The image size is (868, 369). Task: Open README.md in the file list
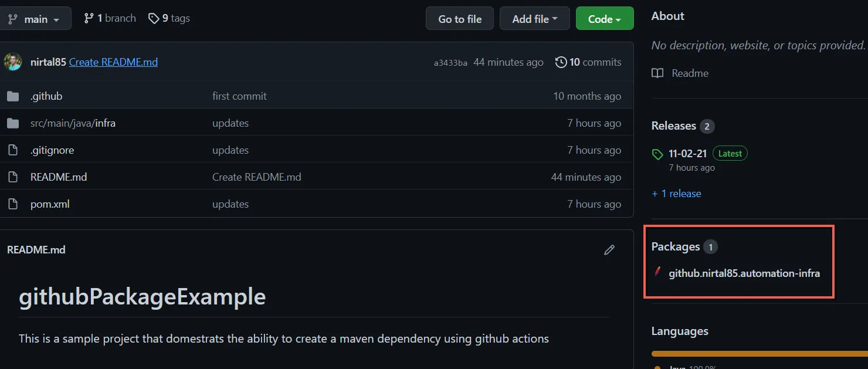59,177
